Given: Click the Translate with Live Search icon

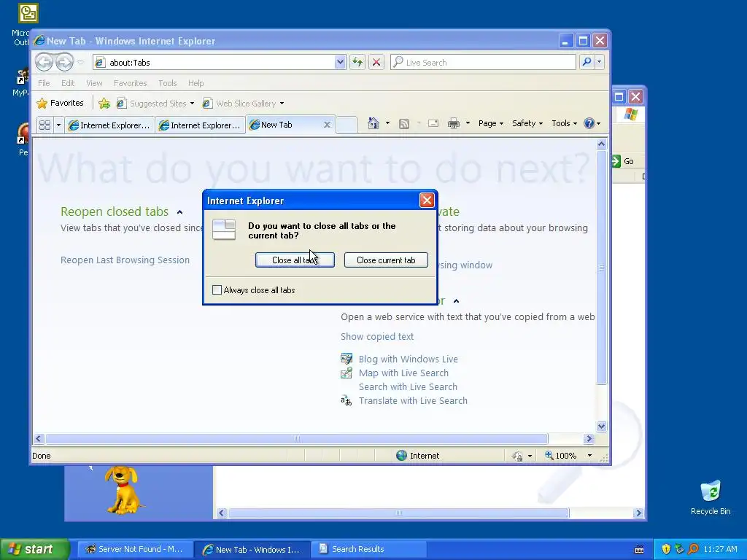Looking at the screenshot, I should point(347,400).
